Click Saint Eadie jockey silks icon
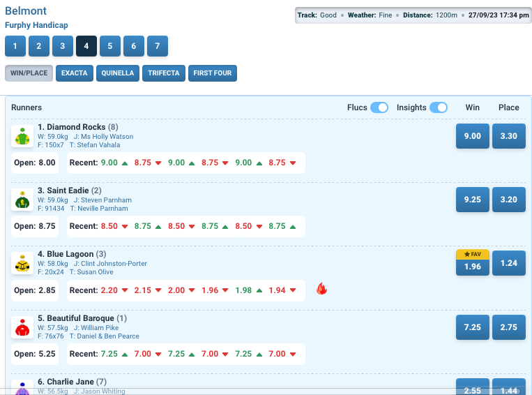 [x=22, y=200]
